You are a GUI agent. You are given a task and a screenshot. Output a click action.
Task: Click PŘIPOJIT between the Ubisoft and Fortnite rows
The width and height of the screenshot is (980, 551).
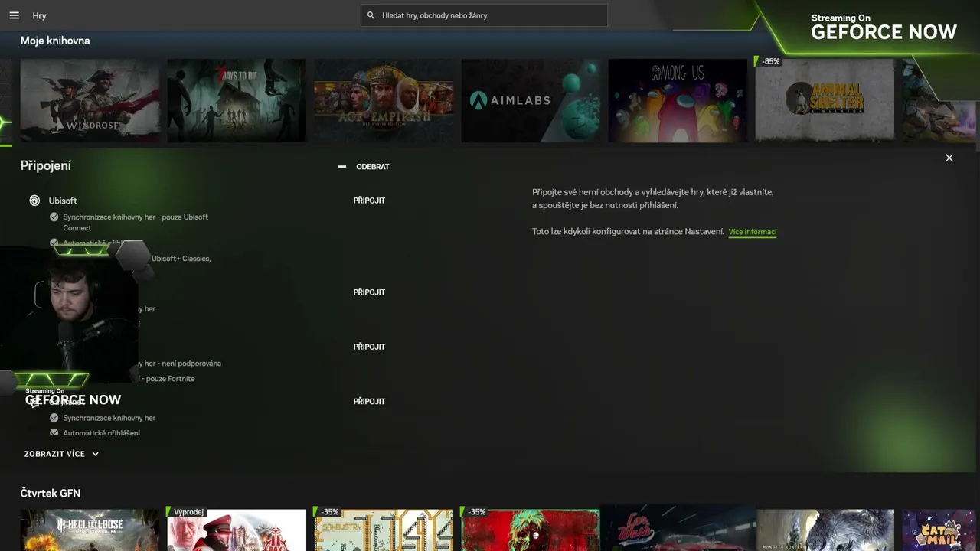pyautogui.click(x=369, y=292)
